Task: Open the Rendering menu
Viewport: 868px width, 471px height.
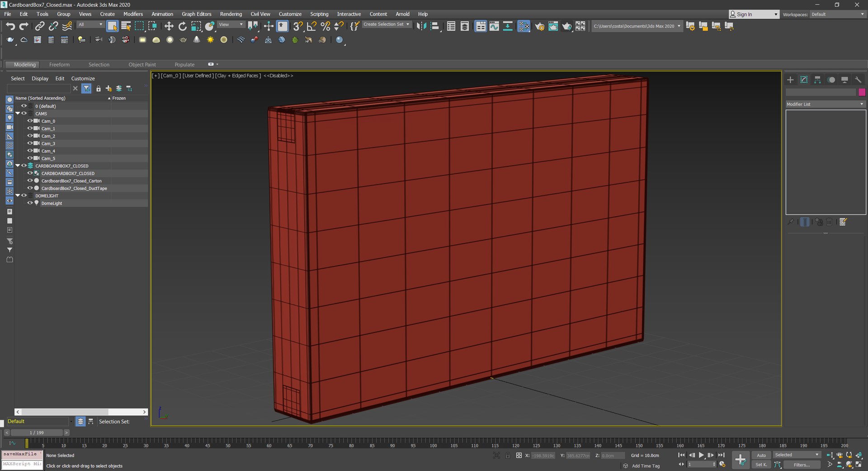Action: 231,14
